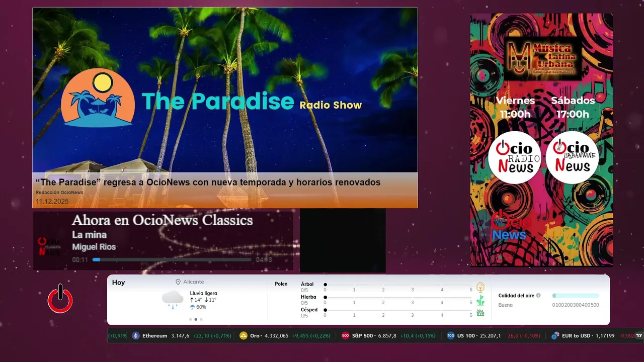The width and height of the screenshot is (644, 362).
Task: Click the article date 11.12.2025
Action: tap(52, 202)
